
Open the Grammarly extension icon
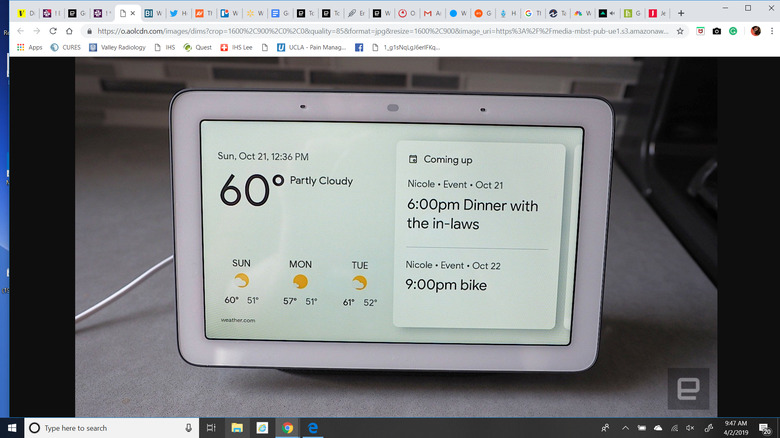point(732,31)
